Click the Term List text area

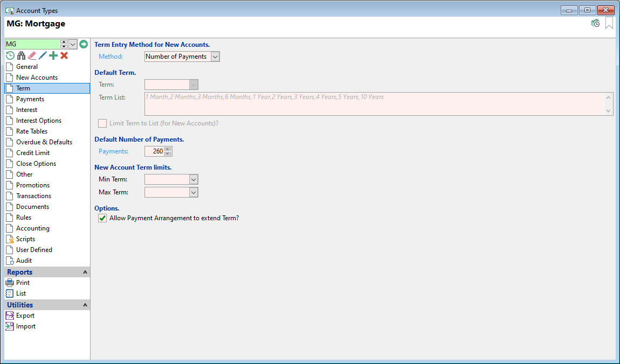[x=375, y=104]
